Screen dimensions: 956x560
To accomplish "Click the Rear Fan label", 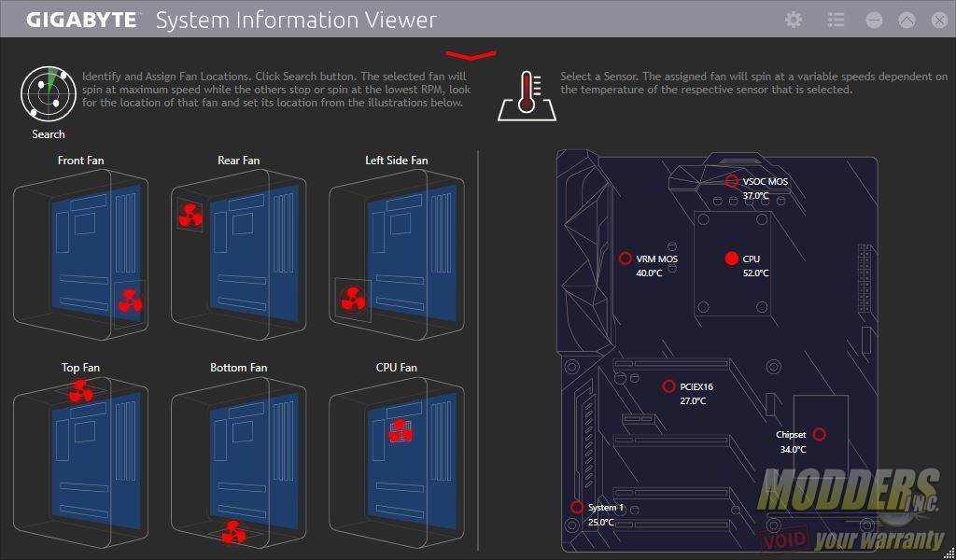I will point(238,161).
